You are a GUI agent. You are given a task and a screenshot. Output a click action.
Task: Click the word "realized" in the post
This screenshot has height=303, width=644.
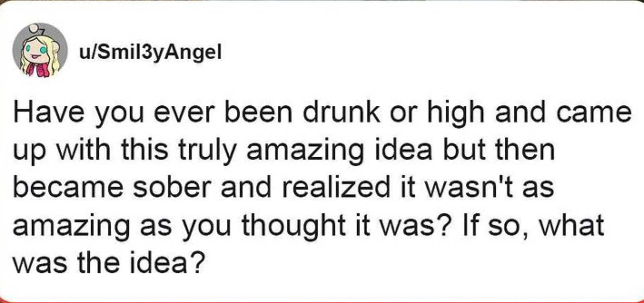(x=336, y=187)
